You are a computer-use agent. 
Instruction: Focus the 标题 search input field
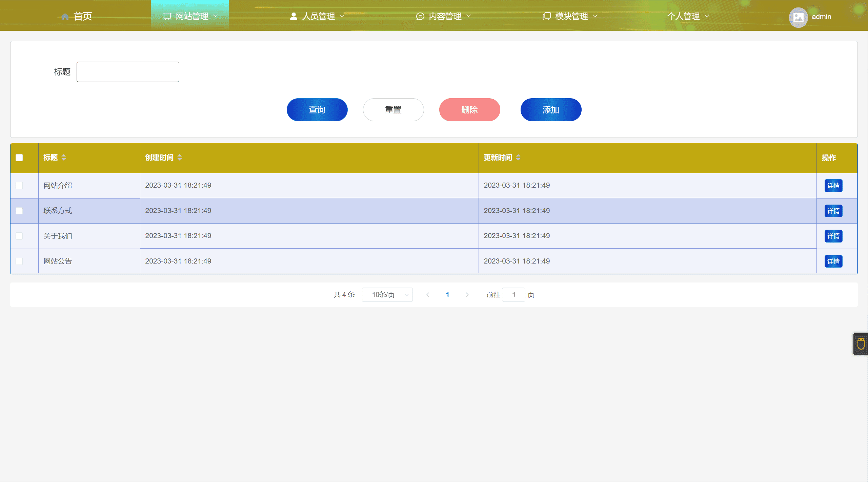[x=128, y=72]
